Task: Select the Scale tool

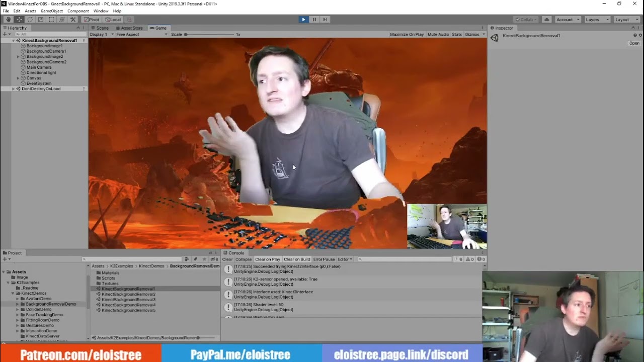Action: click(x=41, y=20)
